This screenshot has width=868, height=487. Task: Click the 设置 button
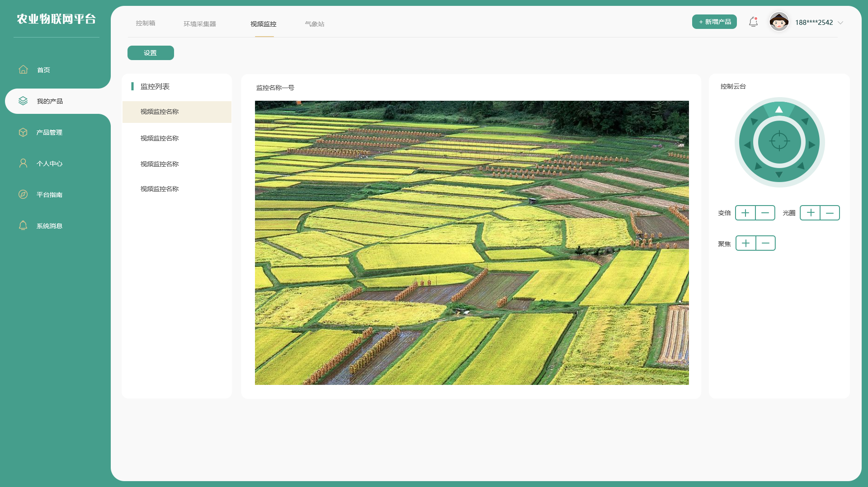(151, 53)
